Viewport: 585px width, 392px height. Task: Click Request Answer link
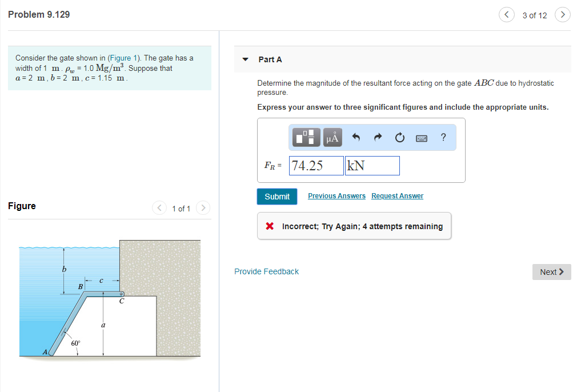click(x=398, y=196)
